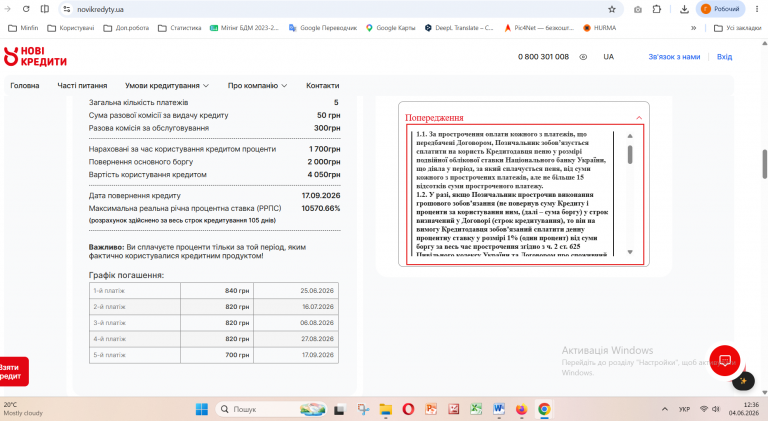Open File Explorer from the taskbar
Screen dimensions: 768x421
click(385, 409)
